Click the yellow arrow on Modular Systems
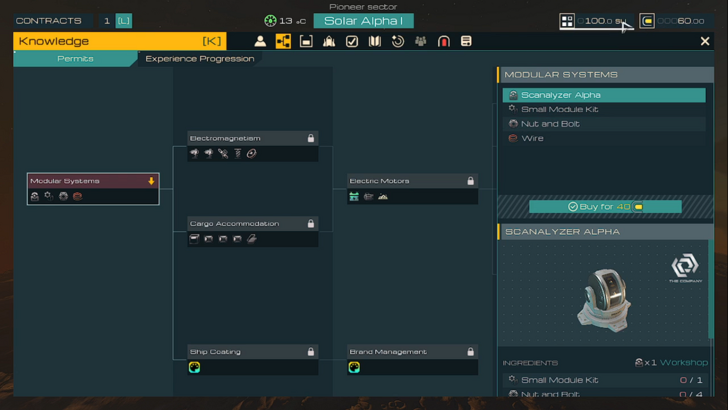This screenshot has height=410, width=728. pyautogui.click(x=151, y=181)
